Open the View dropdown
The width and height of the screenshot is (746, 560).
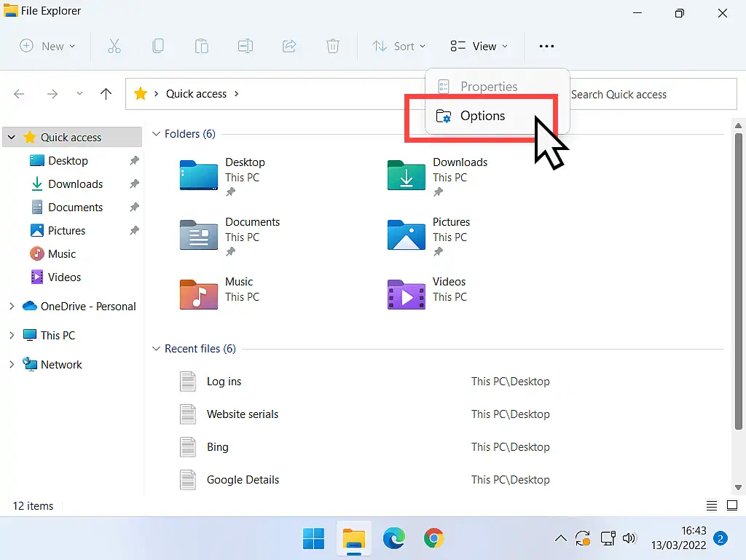tap(479, 46)
